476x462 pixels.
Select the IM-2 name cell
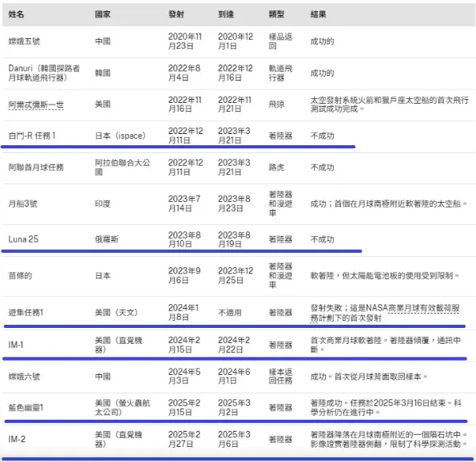(17, 439)
